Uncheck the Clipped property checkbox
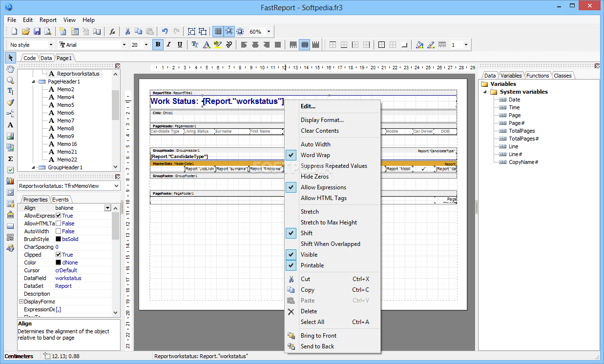The height and width of the screenshot is (364, 604). point(58,255)
